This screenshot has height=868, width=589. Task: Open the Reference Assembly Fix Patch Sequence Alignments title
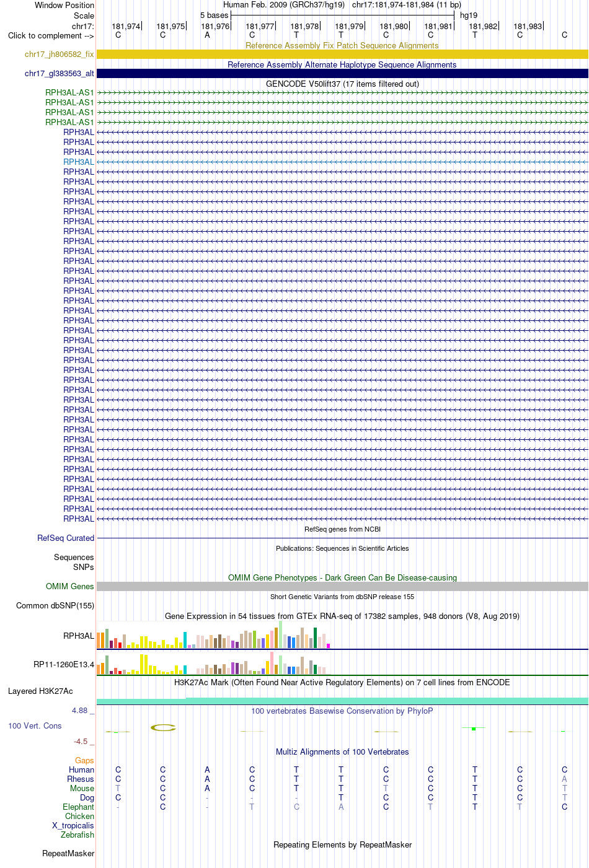(x=342, y=46)
